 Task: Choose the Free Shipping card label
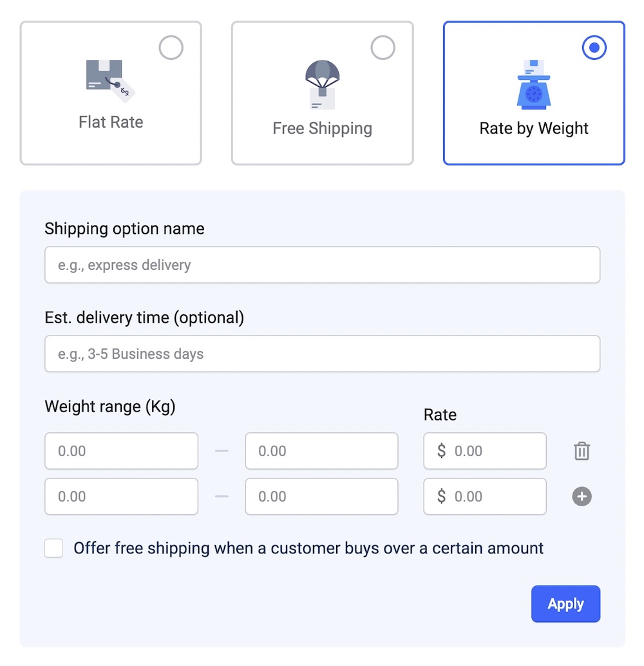pos(322,128)
